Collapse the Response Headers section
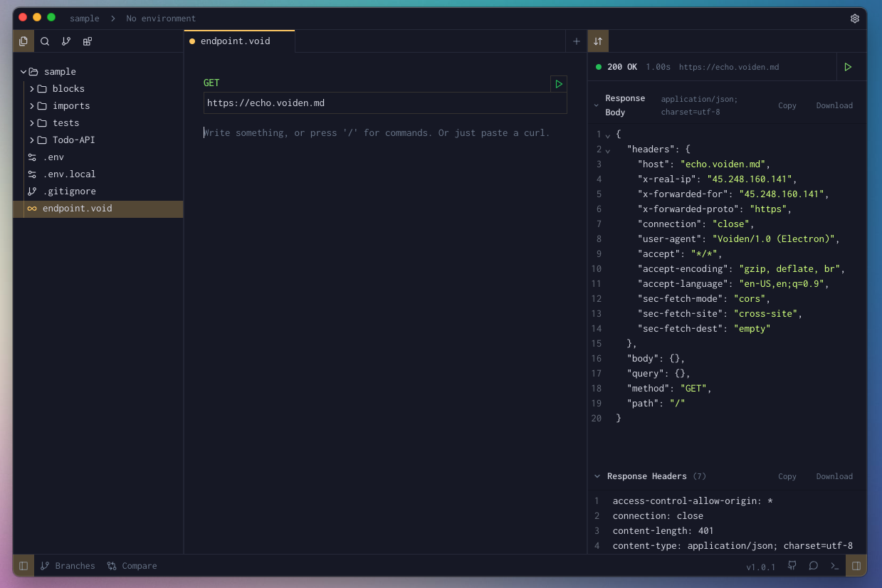Image resolution: width=882 pixels, height=588 pixels. (597, 476)
